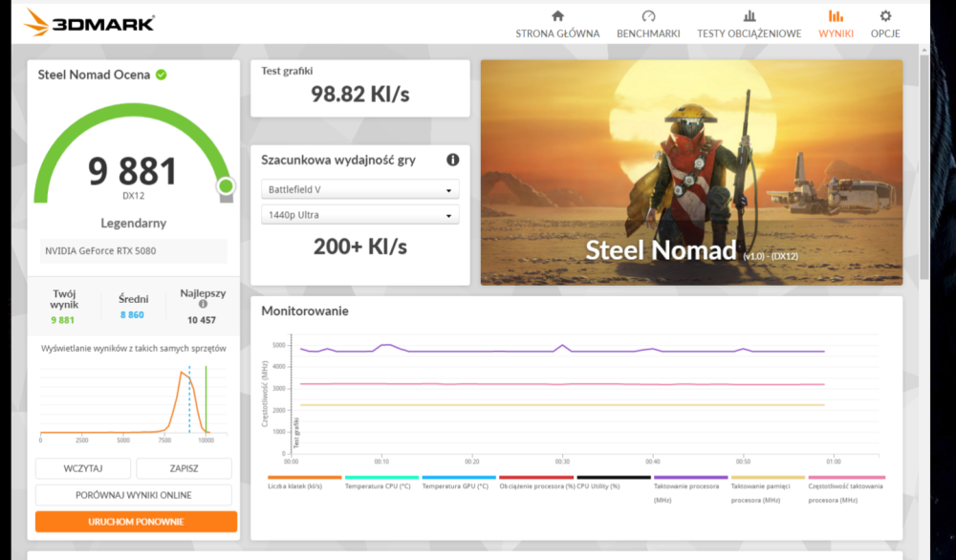The image size is (956, 560).
Task: Click the info icon under Najlepszy
Action: (x=203, y=304)
